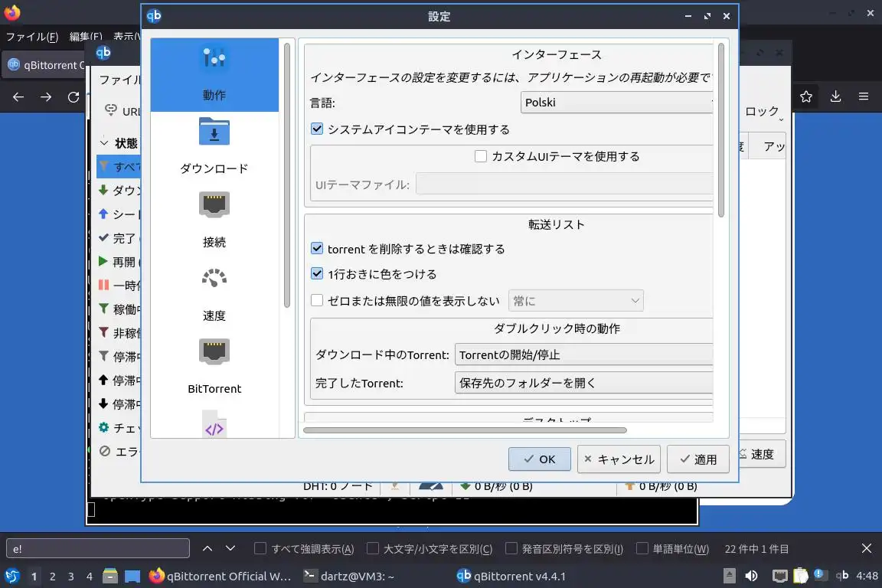
Task: Click the settings panel horizontal scrollbar
Action: [x=465, y=430]
